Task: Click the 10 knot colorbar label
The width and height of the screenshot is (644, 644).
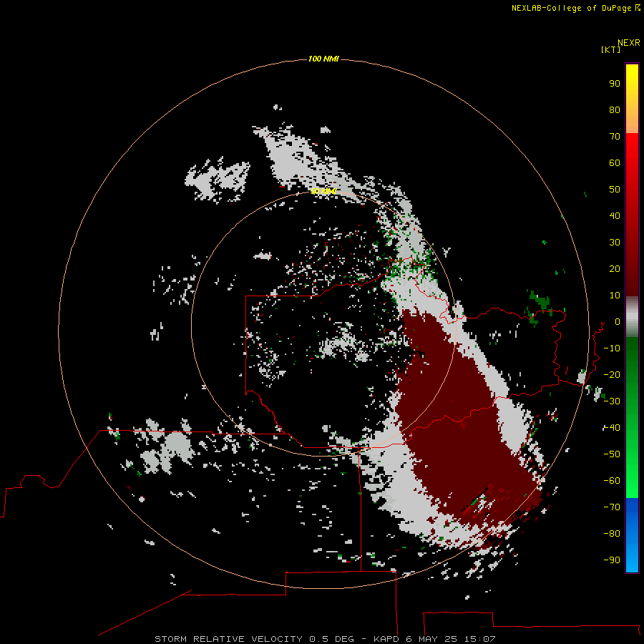Action: tap(615, 295)
